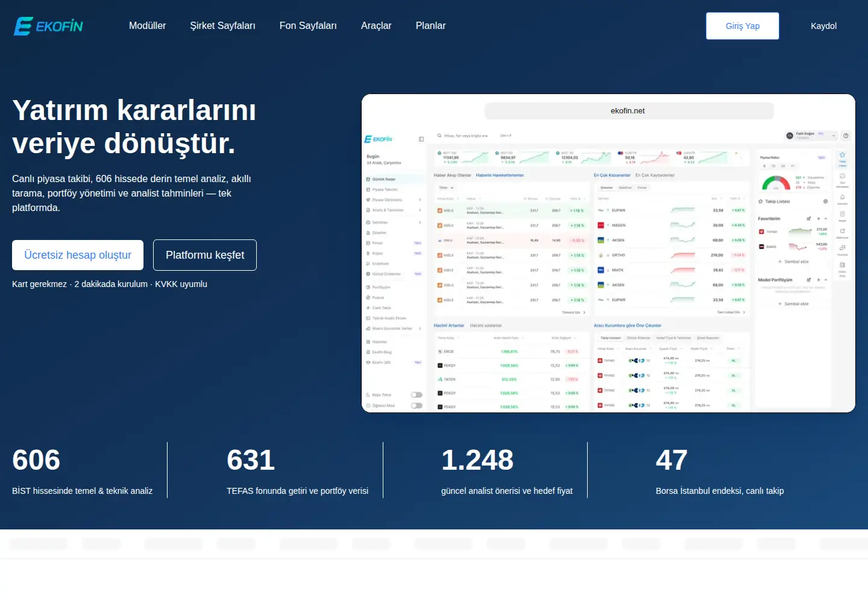This screenshot has height=603, width=868.
Task: Click the Haberler icon in preview sidebar
Action: click(x=368, y=342)
